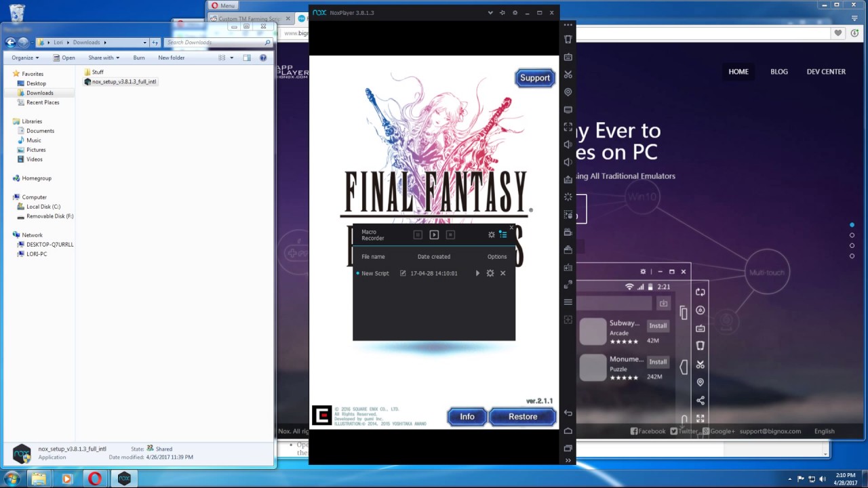868x488 pixels.
Task: Delete the New Script macro
Action: [502, 273]
